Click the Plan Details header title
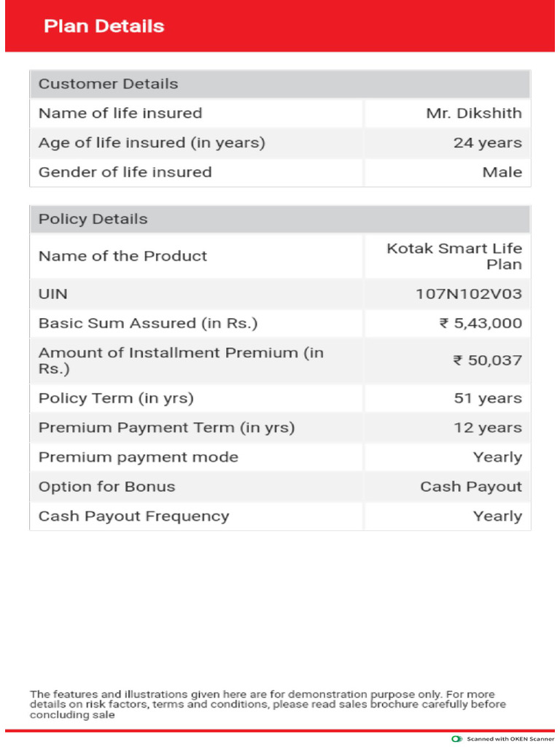This screenshot has height=747, width=560. point(104,26)
